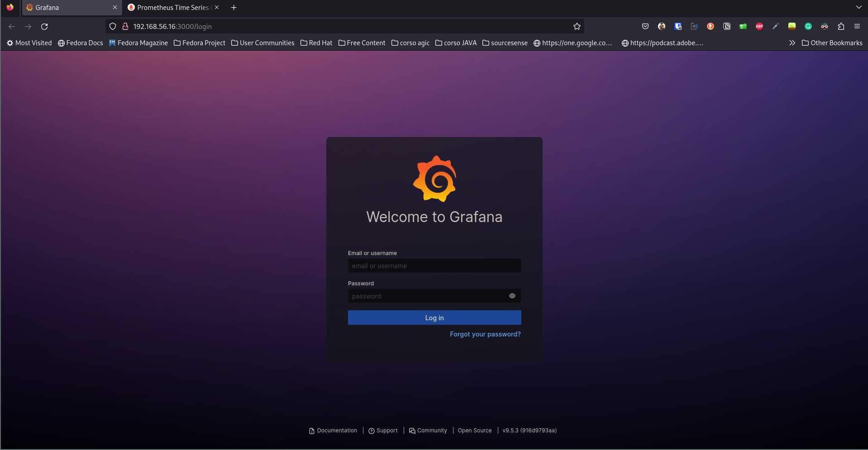This screenshot has width=868, height=450.
Task: Open Fedora Magazine bookmark
Action: pos(138,43)
